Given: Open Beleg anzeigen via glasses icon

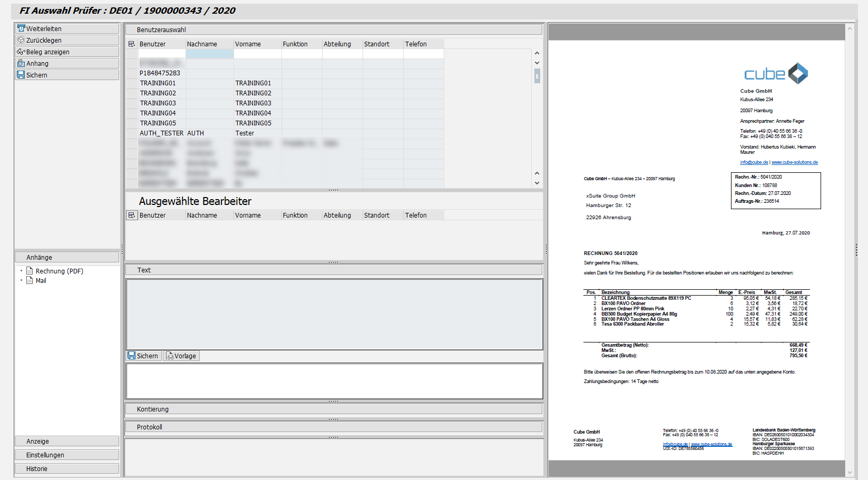Looking at the screenshot, I should tap(21, 52).
